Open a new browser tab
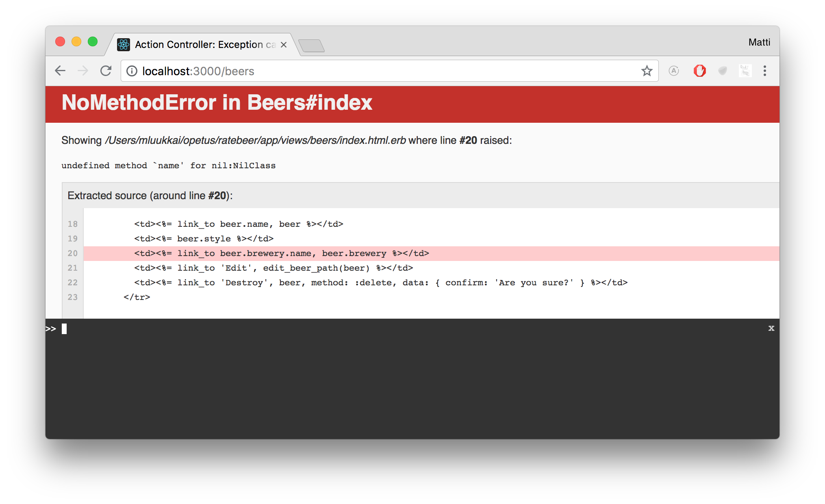This screenshot has width=825, height=504. coord(311,46)
